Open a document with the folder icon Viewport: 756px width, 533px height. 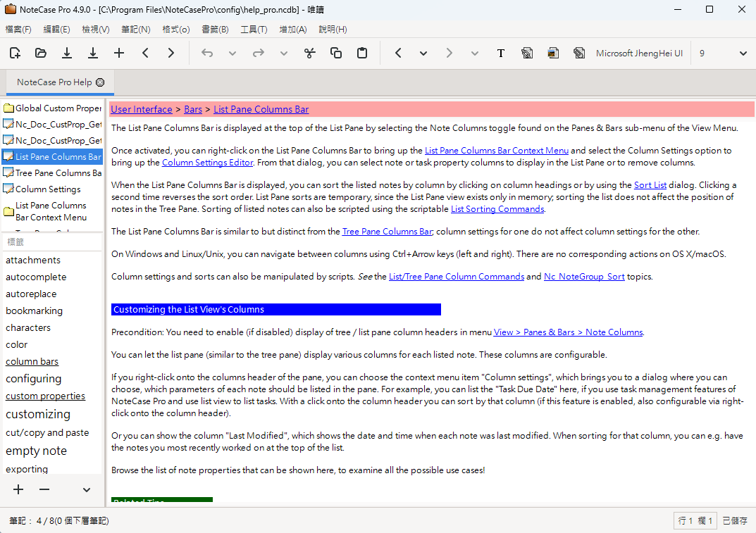click(x=41, y=53)
